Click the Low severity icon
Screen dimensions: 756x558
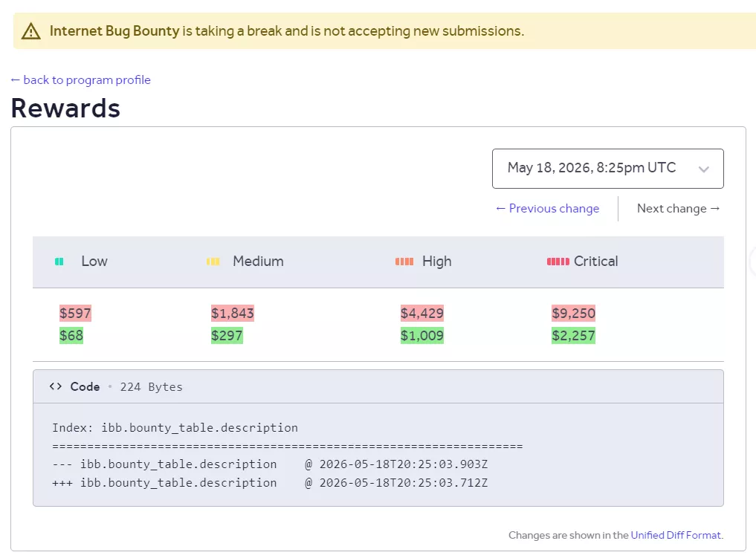pyautogui.click(x=59, y=262)
